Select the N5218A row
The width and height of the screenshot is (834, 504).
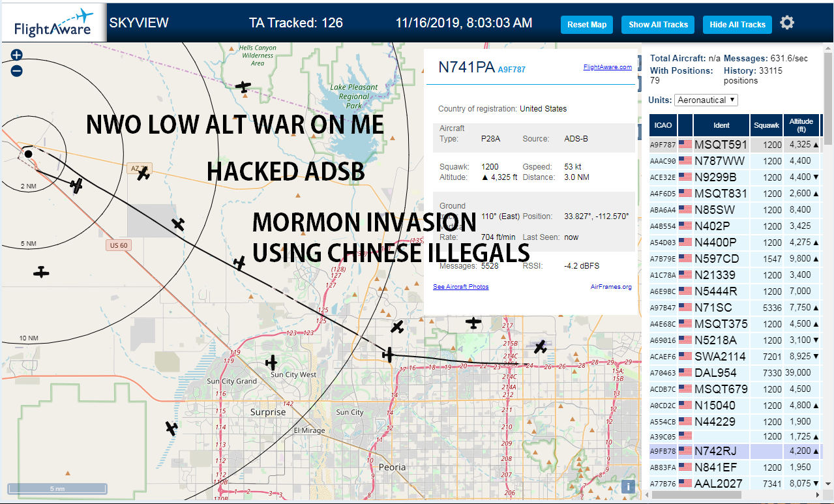coord(736,340)
